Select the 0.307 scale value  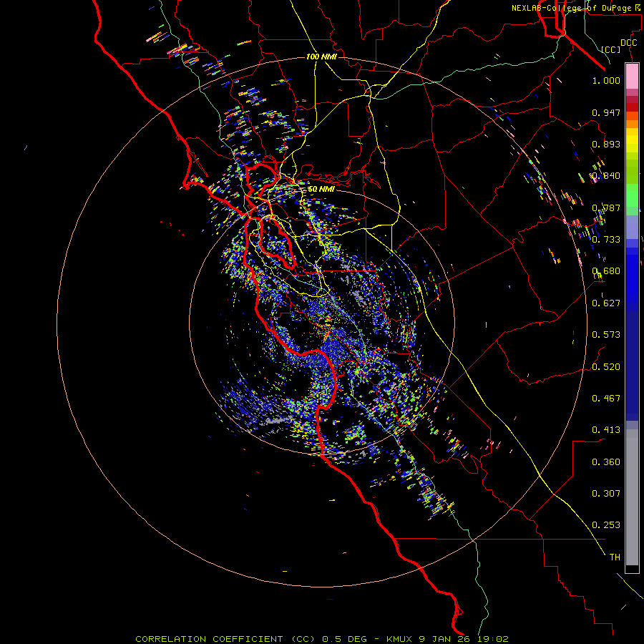point(606,494)
